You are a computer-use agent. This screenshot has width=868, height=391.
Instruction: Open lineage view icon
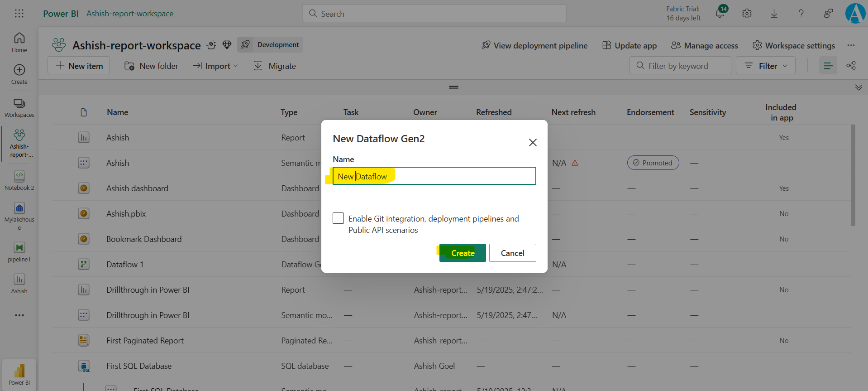851,66
